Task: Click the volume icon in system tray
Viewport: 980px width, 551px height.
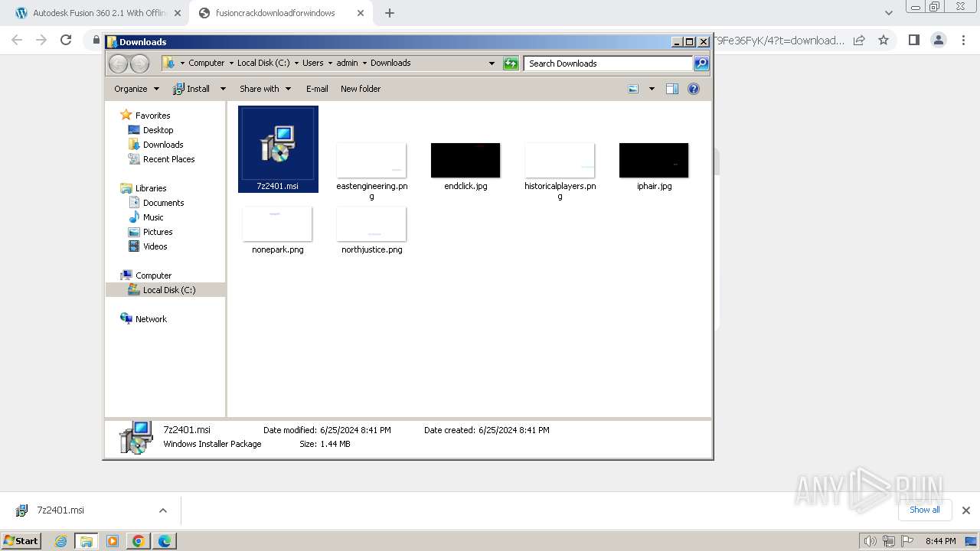Action: click(x=870, y=541)
